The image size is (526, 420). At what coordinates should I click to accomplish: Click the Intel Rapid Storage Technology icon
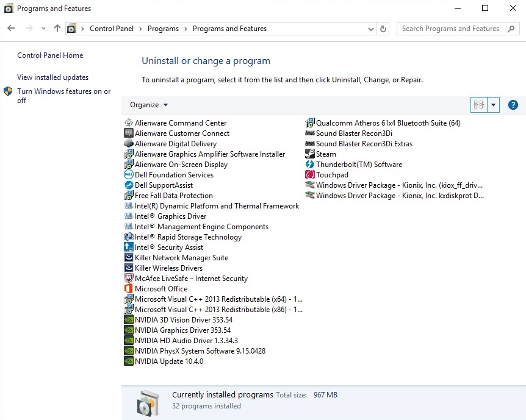[129, 237]
